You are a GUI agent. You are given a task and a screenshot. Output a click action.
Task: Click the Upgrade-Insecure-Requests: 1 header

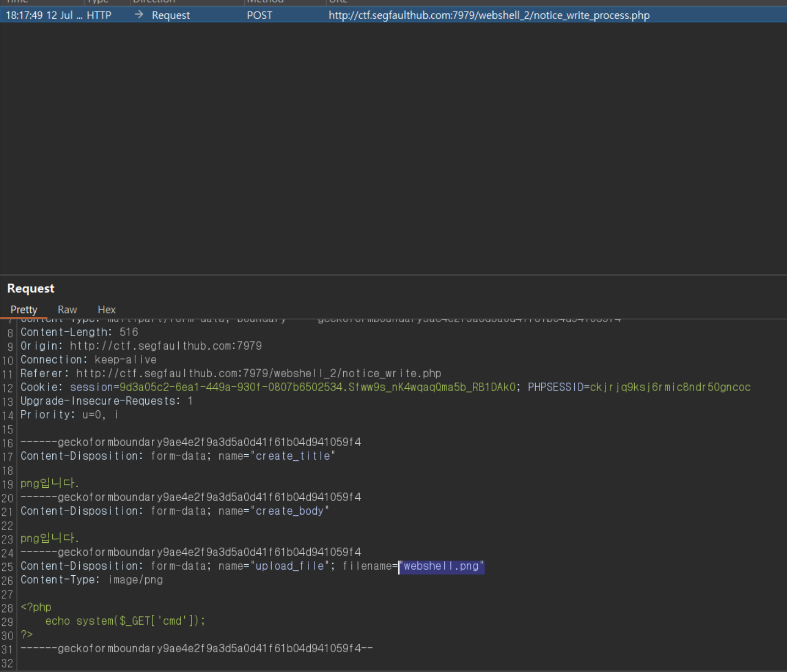(x=107, y=401)
